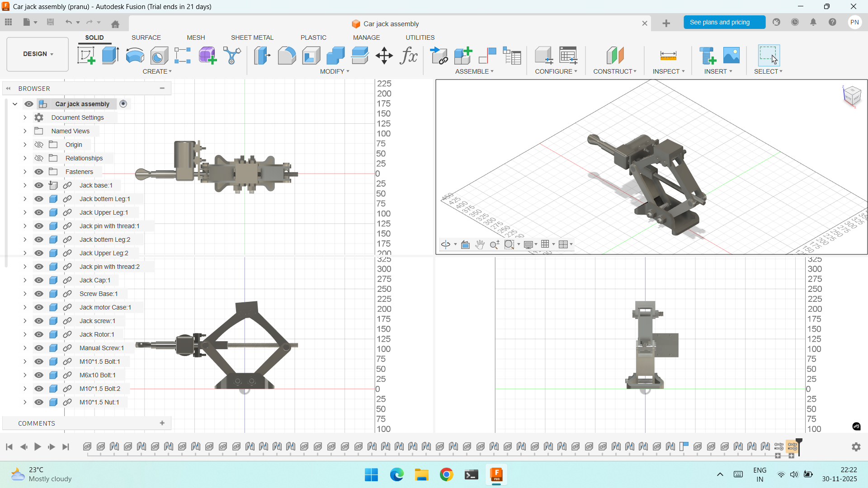Image resolution: width=868 pixels, height=488 pixels.
Task: Activate Car jack assembly radio button
Action: click(123, 104)
